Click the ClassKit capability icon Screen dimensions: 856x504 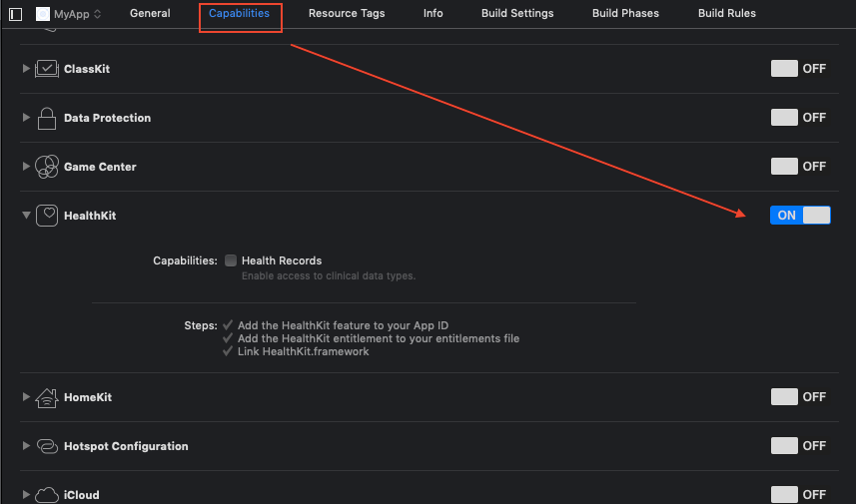tap(47, 69)
